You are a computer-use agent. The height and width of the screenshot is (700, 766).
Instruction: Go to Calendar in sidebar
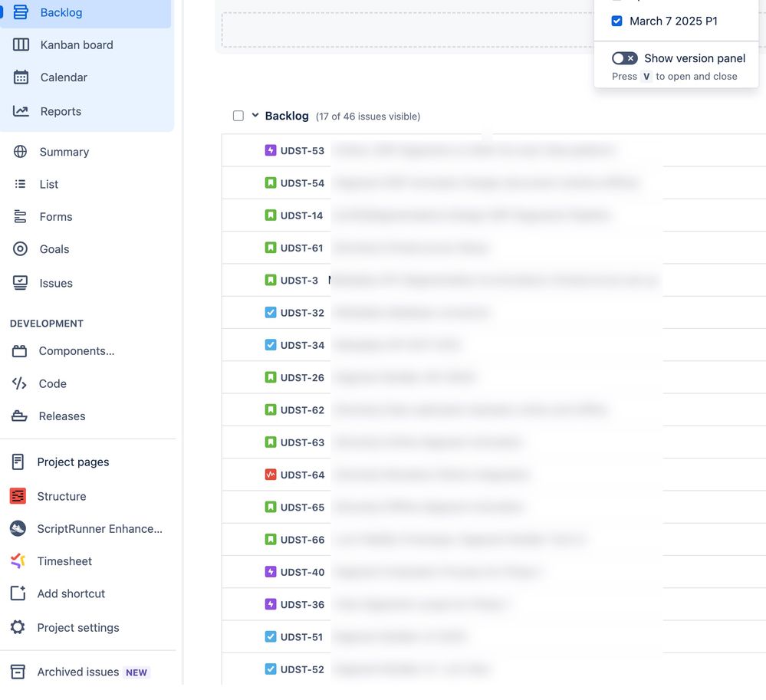coord(64,77)
